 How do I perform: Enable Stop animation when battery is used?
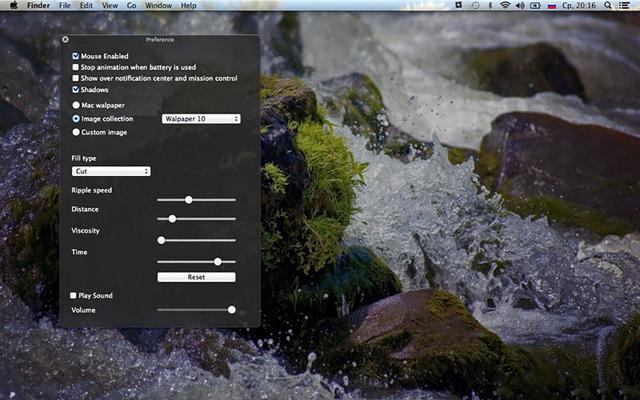76,67
